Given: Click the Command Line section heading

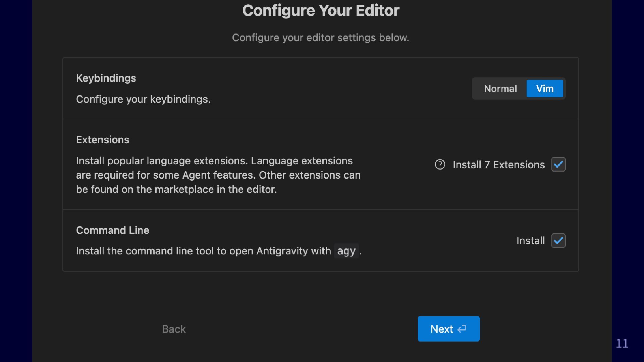Looking at the screenshot, I should coord(112,230).
